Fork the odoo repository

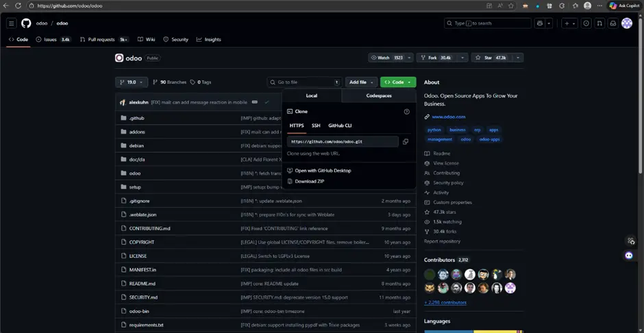click(437, 58)
